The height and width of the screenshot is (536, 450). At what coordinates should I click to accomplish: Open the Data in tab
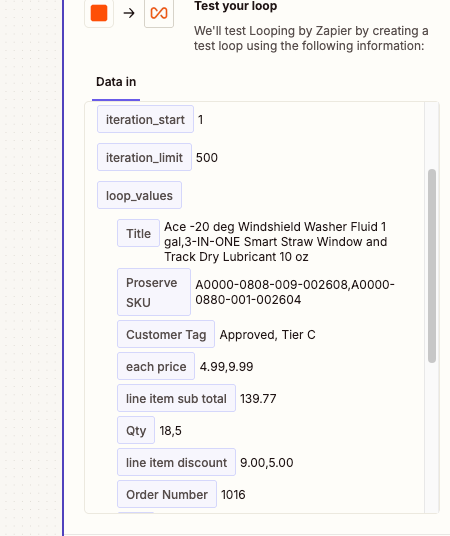click(116, 82)
